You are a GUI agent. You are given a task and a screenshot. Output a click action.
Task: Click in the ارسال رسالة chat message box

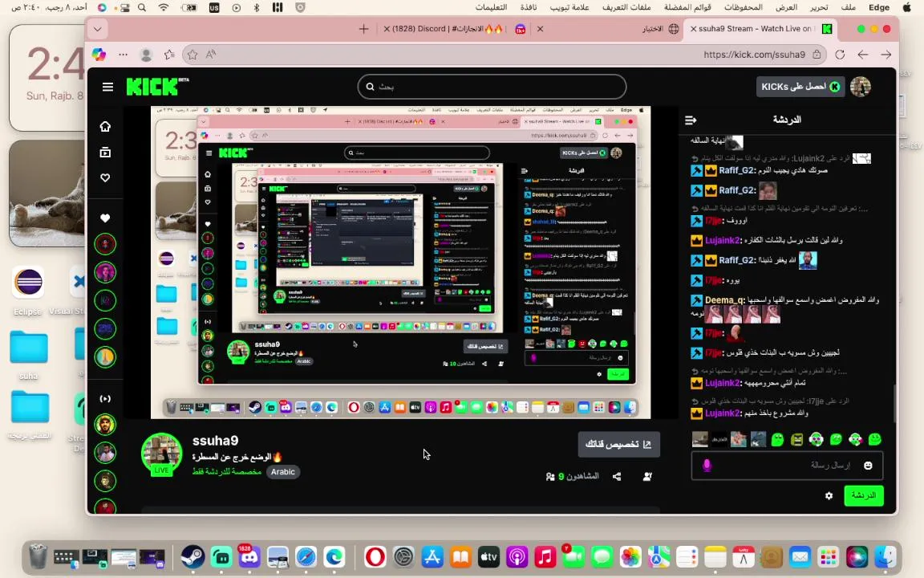788,466
